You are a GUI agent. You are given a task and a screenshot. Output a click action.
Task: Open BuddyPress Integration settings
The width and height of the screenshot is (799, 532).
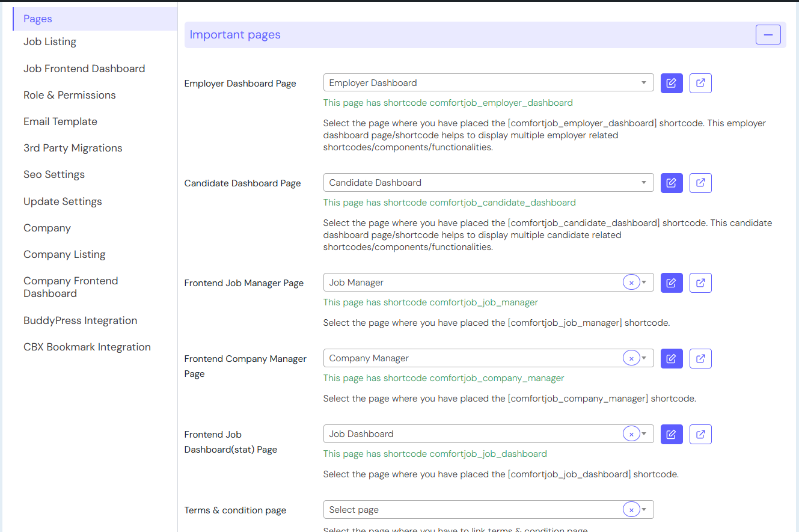click(x=80, y=320)
